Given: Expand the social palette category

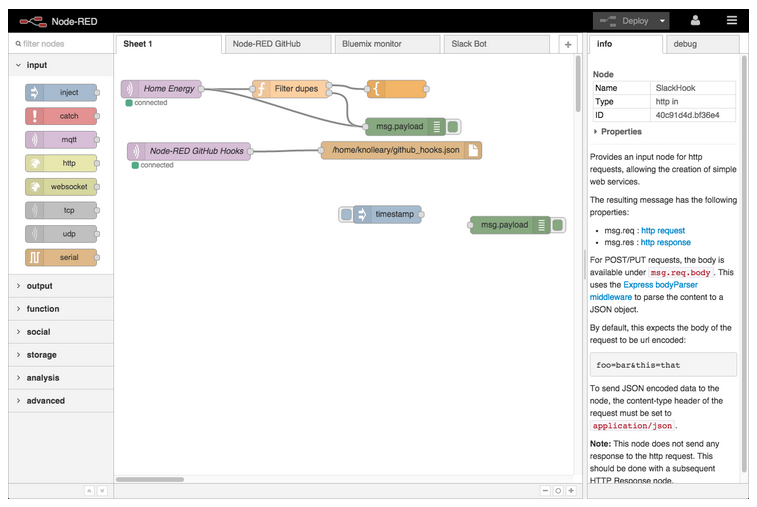Looking at the screenshot, I should point(61,332).
